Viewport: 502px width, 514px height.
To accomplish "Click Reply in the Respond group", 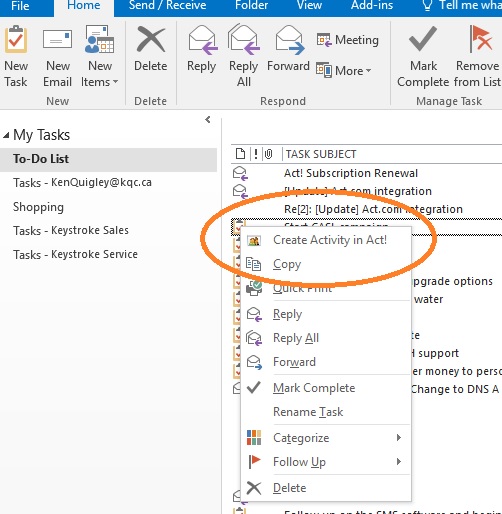I will tap(202, 49).
